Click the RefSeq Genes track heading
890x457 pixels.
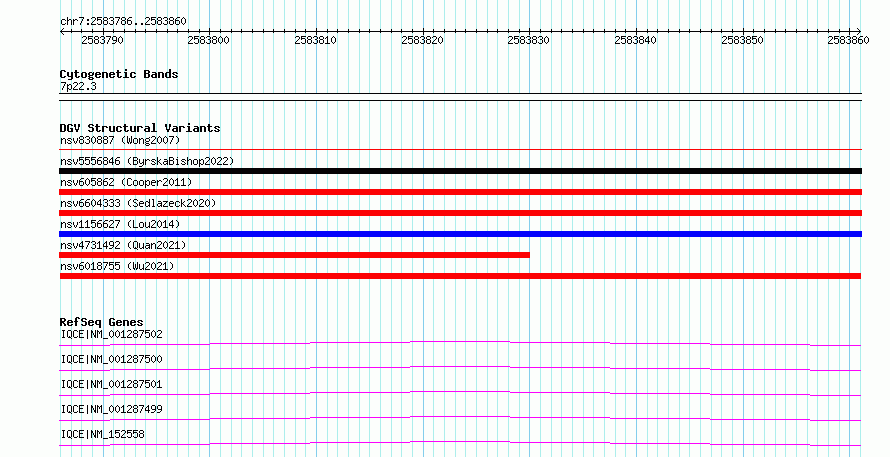(x=102, y=322)
